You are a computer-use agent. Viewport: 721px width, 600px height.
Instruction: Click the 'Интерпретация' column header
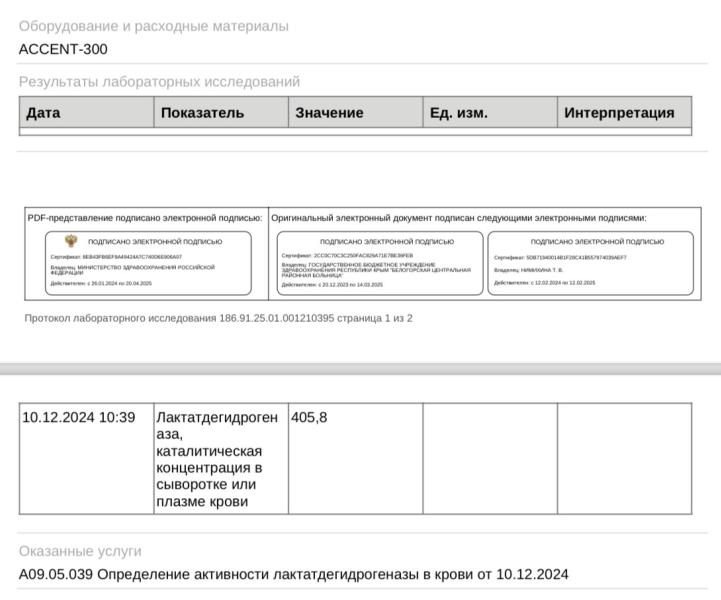tap(623, 113)
